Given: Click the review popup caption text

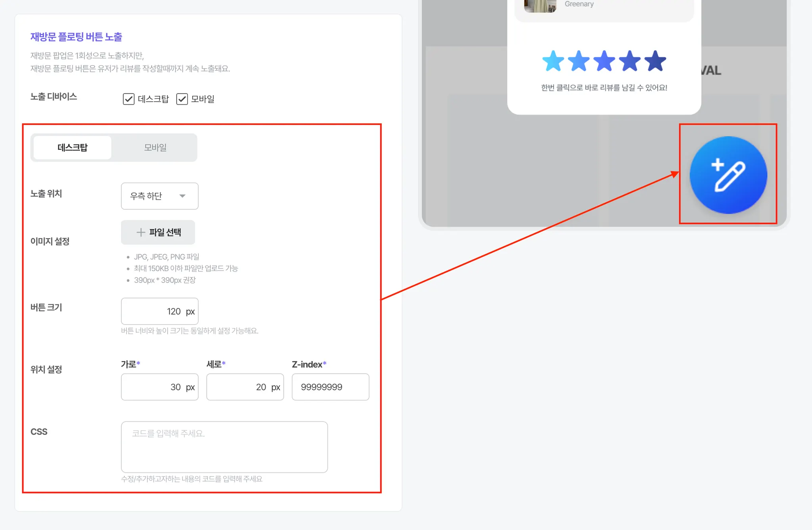Looking at the screenshot, I should pos(604,88).
